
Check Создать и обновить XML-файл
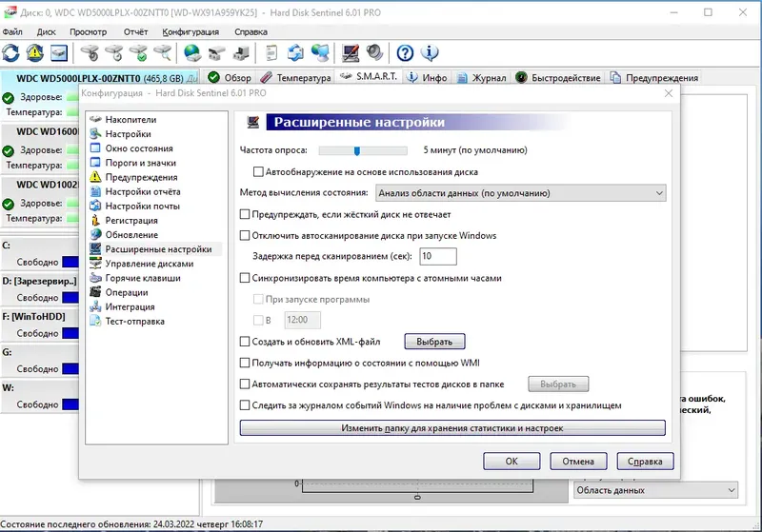pos(245,342)
